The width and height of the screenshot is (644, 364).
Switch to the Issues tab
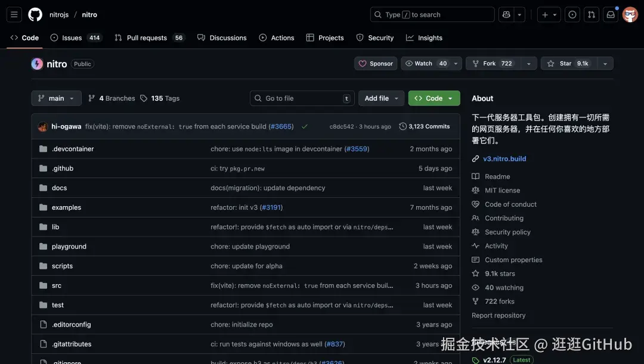click(76, 38)
